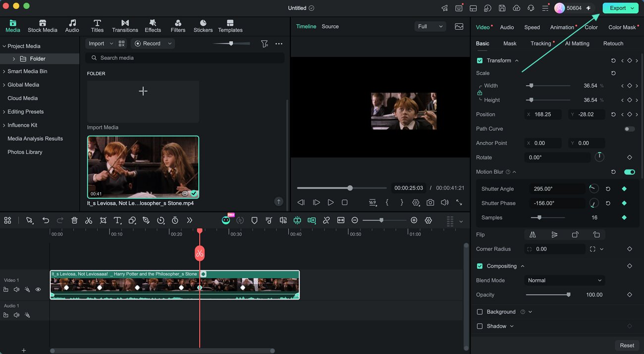Click the flip vertical icon
The height and width of the screenshot is (354, 644).
[554, 235]
